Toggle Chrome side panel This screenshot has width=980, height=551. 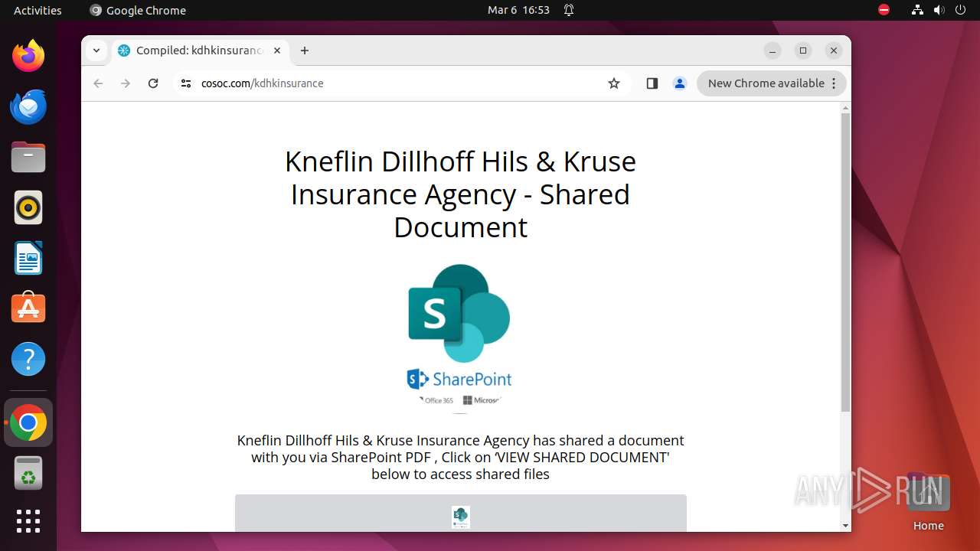652,83
